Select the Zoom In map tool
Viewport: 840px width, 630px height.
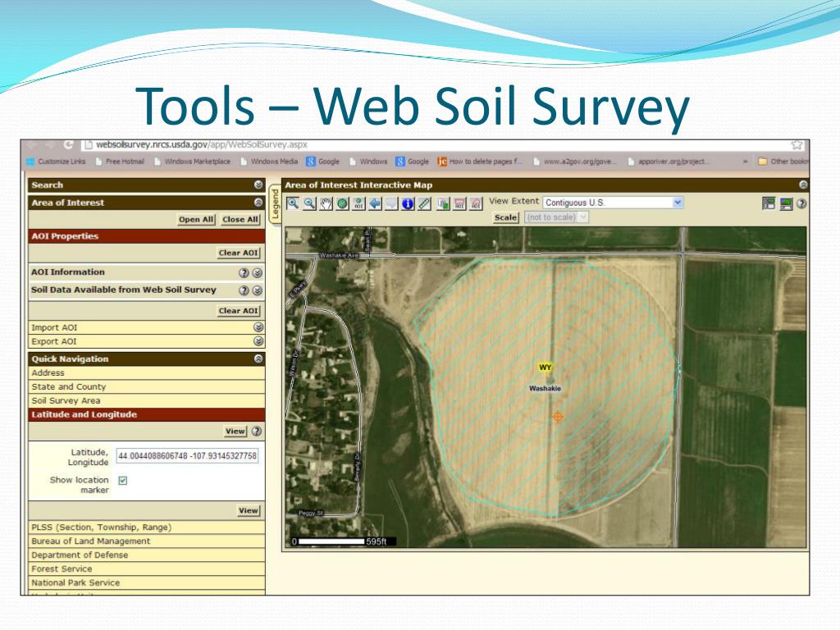pyautogui.click(x=293, y=203)
